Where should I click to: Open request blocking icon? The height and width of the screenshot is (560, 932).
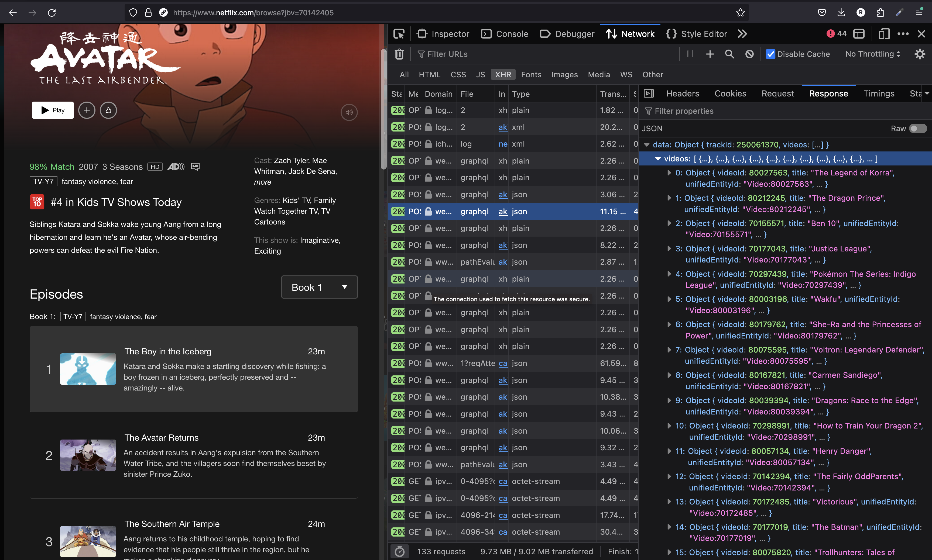(750, 54)
